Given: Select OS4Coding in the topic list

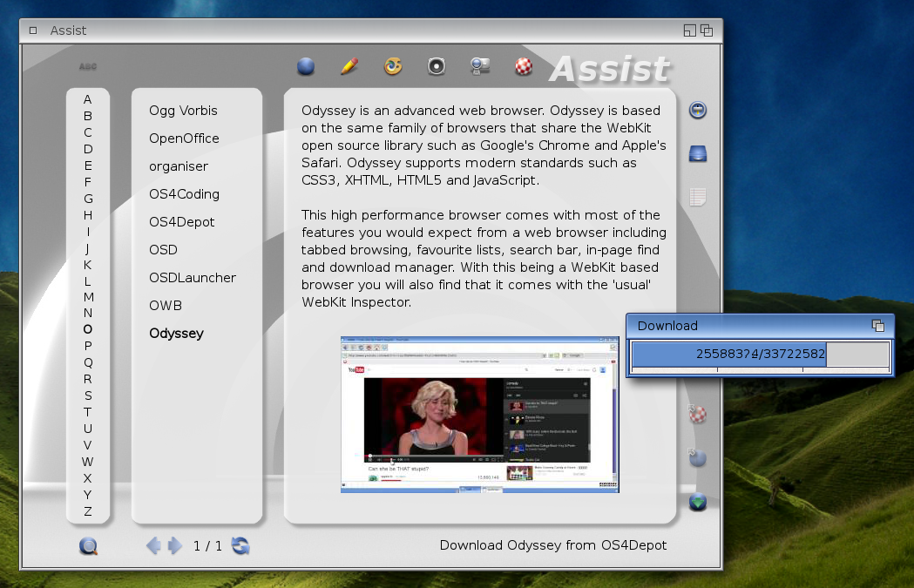Looking at the screenshot, I should (x=184, y=194).
